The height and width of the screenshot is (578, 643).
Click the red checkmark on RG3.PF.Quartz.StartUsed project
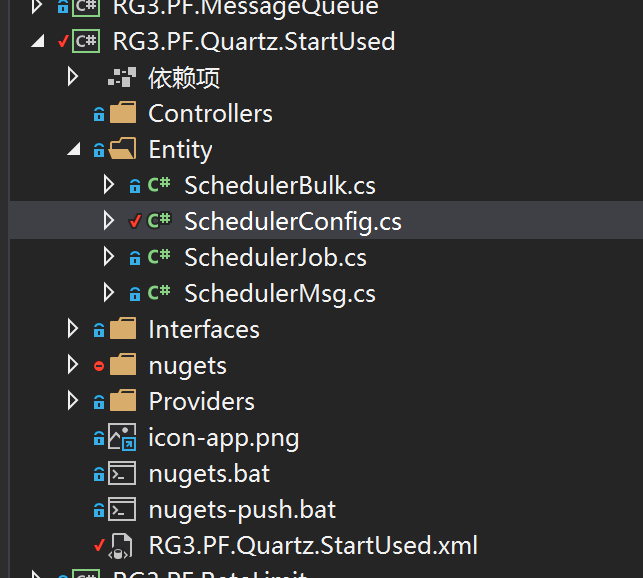63,41
